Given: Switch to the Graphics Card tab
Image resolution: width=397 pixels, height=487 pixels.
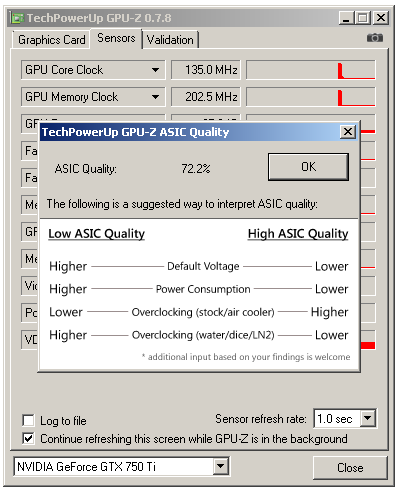Looking at the screenshot, I should pyautogui.click(x=52, y=40).
